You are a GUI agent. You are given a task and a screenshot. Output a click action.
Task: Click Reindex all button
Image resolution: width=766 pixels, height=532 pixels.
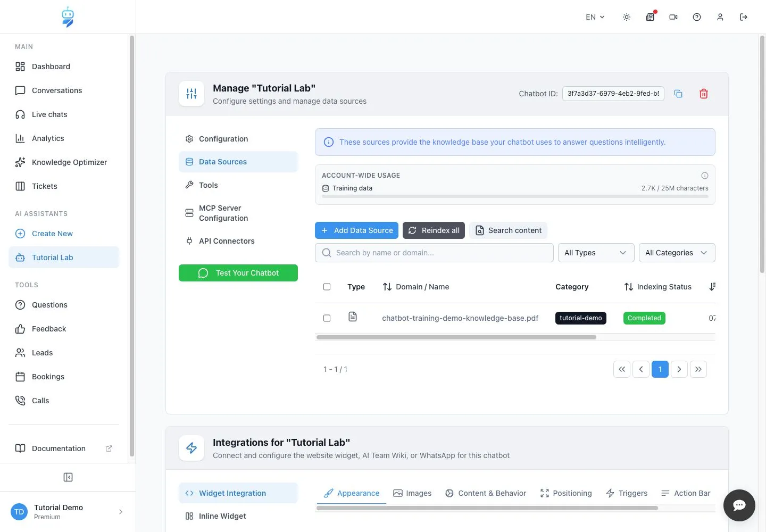coord(434,230)
